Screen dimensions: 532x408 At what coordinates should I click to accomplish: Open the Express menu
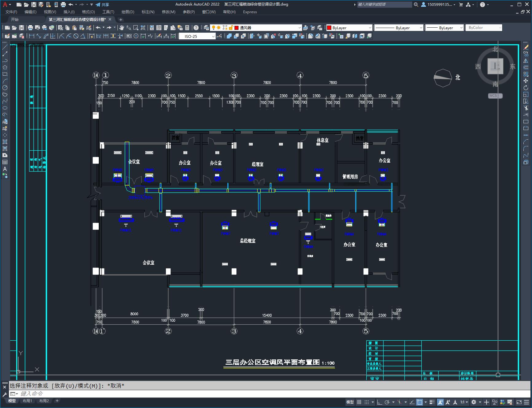pos(250,12)
